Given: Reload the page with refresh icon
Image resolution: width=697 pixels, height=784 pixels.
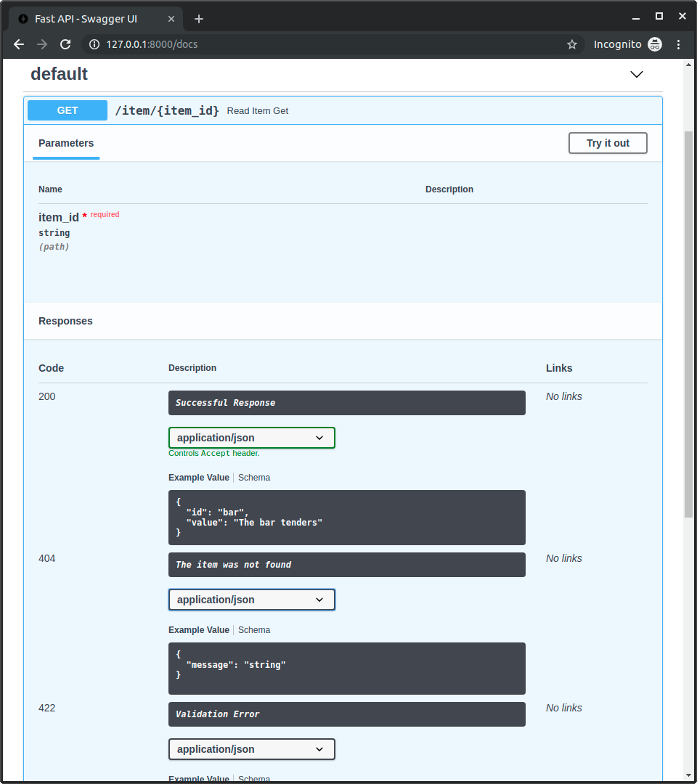Looking at the screenshot, I should click(65, 44).
